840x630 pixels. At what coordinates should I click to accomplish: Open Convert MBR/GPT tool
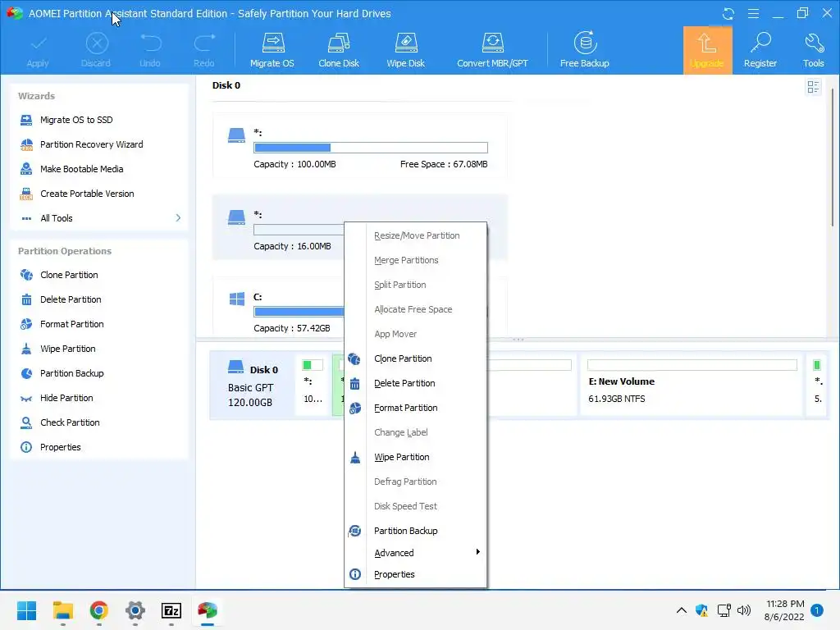coord(492,50)
